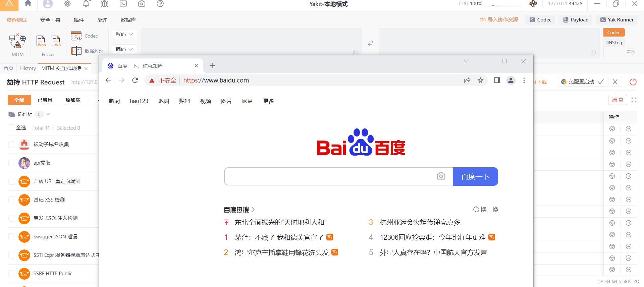Check api提取 plugin
Image resolution: width=644 pixels, height=287 pixels.
click(x=12, y=163)
